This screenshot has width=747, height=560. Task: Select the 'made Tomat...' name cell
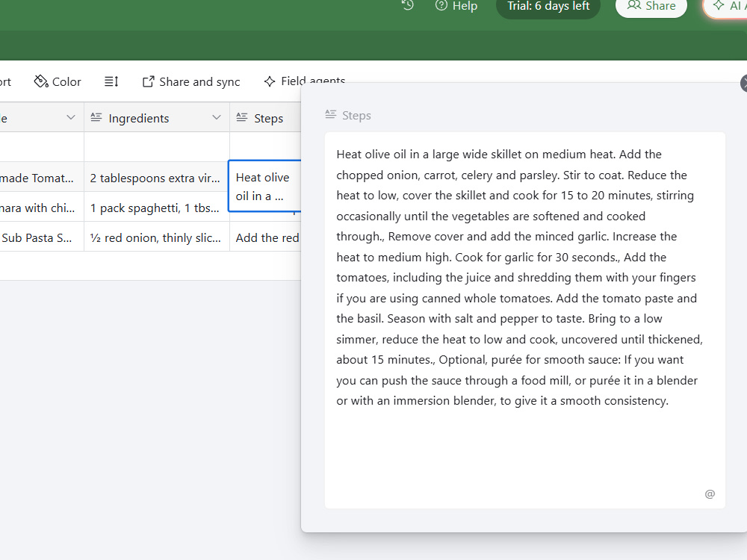42,178
